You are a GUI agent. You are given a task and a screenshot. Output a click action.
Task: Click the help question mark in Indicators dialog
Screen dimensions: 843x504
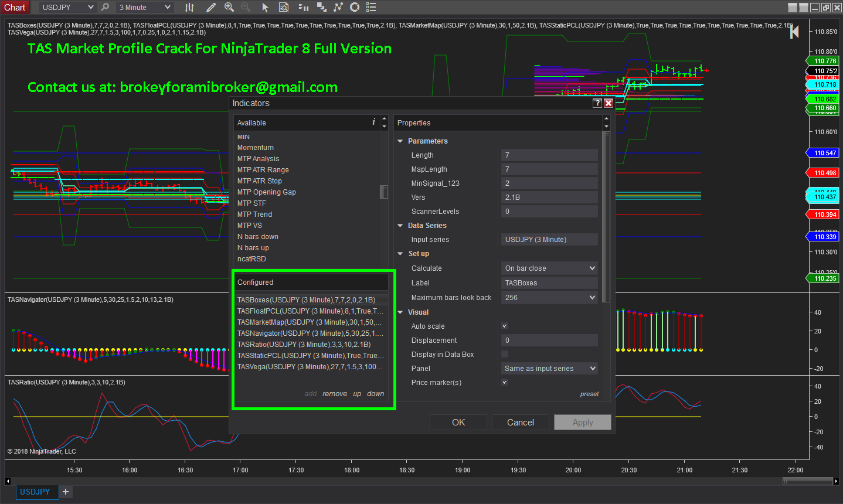pyautogui.click(x=597, y=103)
